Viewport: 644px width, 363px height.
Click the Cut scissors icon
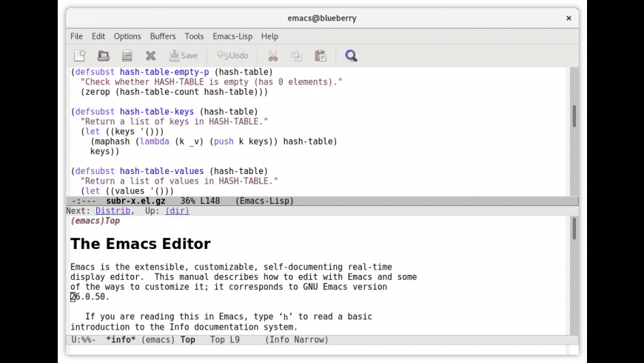[x=272, y=56]
